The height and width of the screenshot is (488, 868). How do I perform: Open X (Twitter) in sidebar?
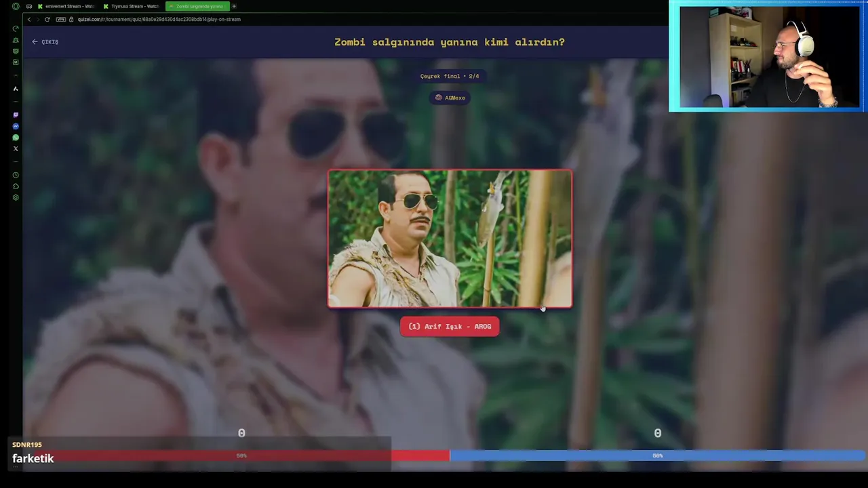click(16, 148)
